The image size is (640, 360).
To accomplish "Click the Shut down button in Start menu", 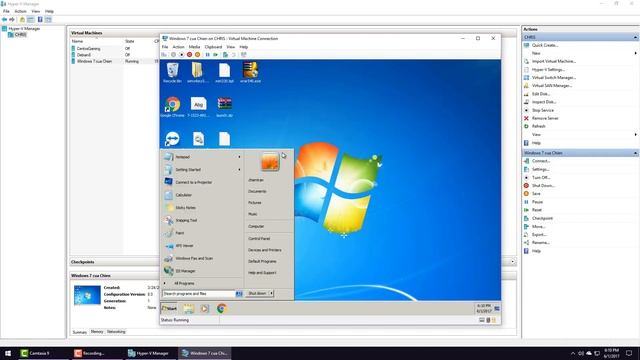I will click(x=257, y=293).
